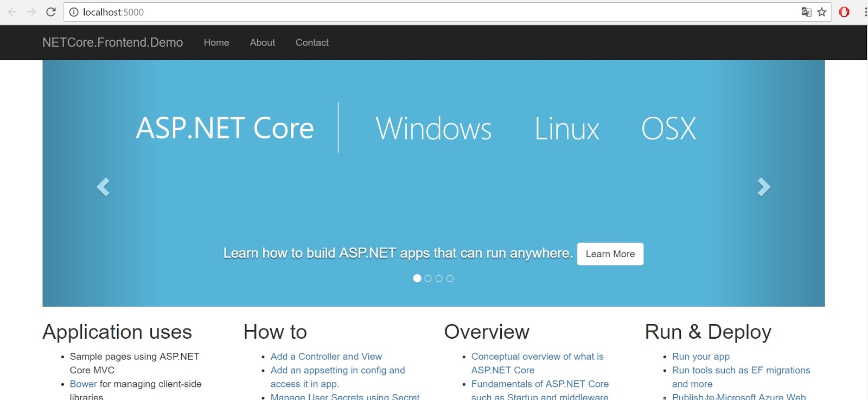Select the first carousel indicator dot
The height and width of the screenshot is (400, 868).
click(417, 278)
